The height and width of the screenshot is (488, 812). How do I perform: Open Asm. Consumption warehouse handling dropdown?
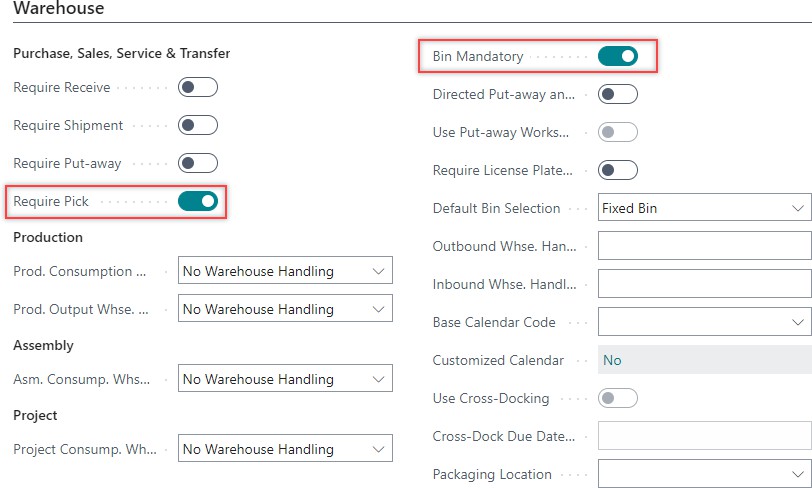(x=285, y=379)
